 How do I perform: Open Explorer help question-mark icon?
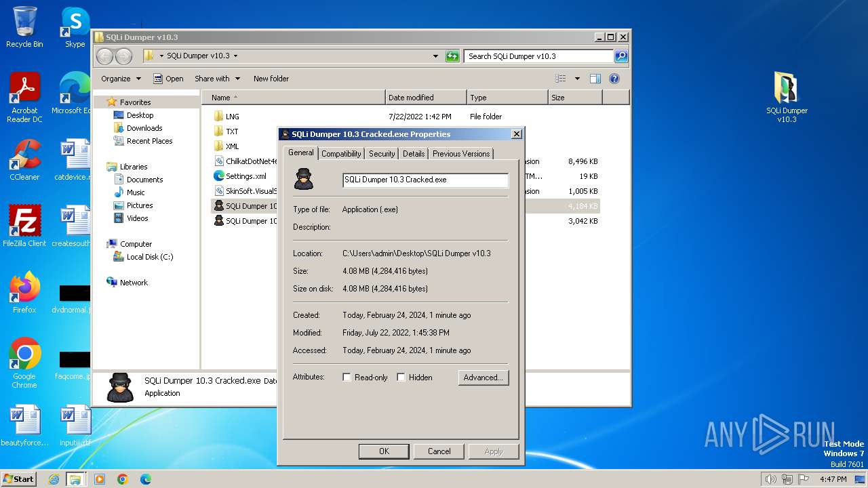click(614, 79)
